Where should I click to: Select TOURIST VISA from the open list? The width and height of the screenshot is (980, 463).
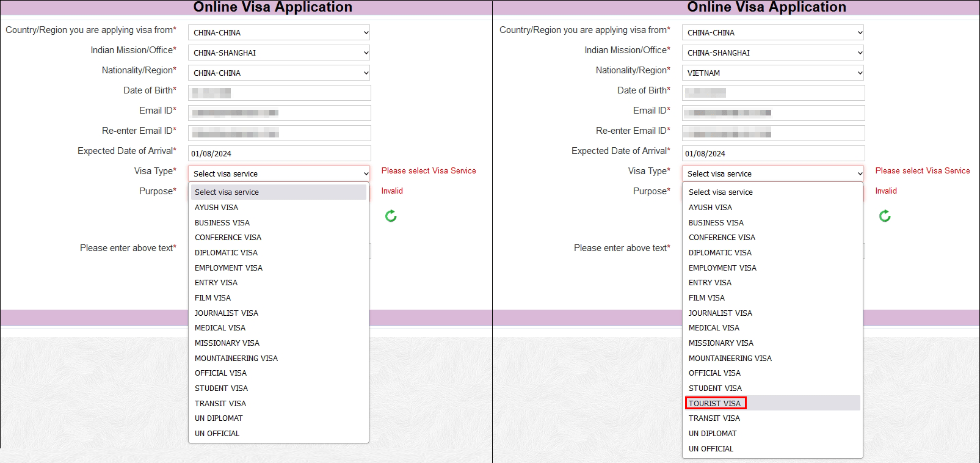point(715,403)
